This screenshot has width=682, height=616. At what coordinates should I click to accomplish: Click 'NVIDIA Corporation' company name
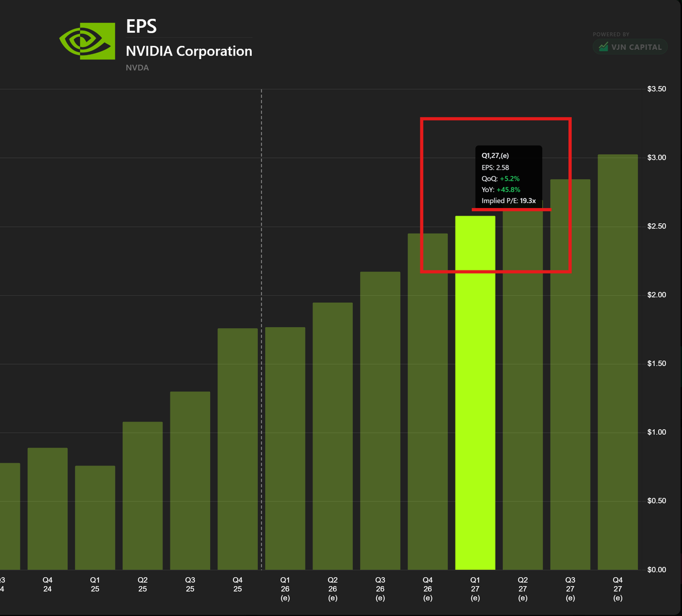[189, 51]
